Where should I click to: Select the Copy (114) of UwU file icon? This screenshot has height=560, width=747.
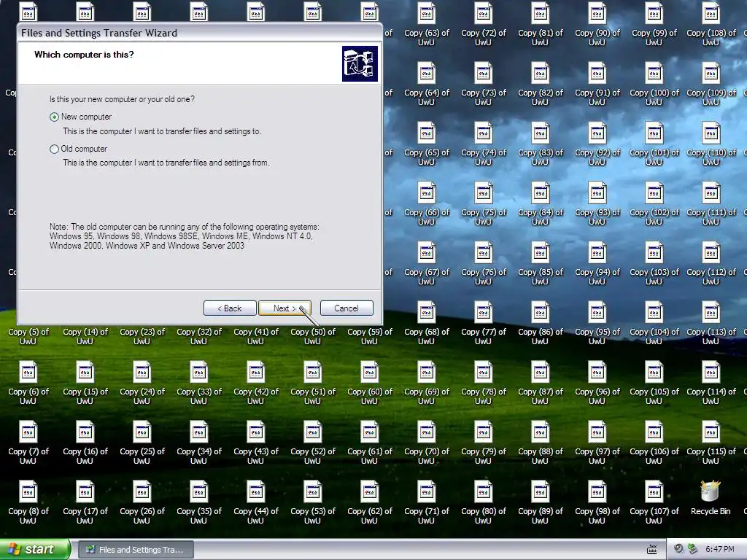pos(711,373)
